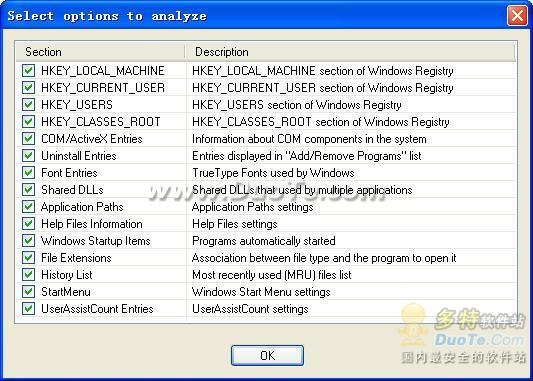
Task: Select the StartMenu label
Action: point(66,292)
